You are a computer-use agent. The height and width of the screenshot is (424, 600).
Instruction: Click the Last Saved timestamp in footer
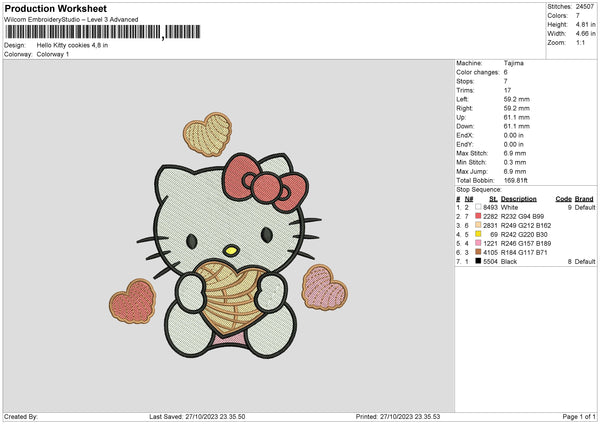(x=197, y=416)
